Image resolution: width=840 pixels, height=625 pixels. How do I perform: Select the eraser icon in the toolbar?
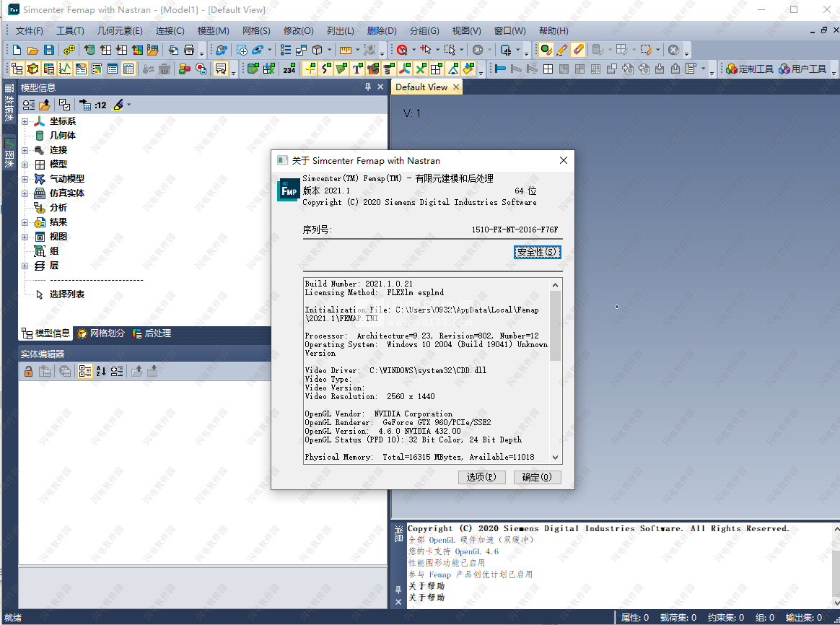coord(577,50)
